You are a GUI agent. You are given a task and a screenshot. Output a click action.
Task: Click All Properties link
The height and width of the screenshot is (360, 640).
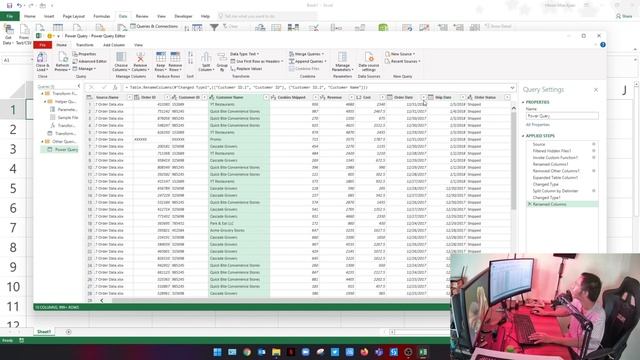pos(538,124)
